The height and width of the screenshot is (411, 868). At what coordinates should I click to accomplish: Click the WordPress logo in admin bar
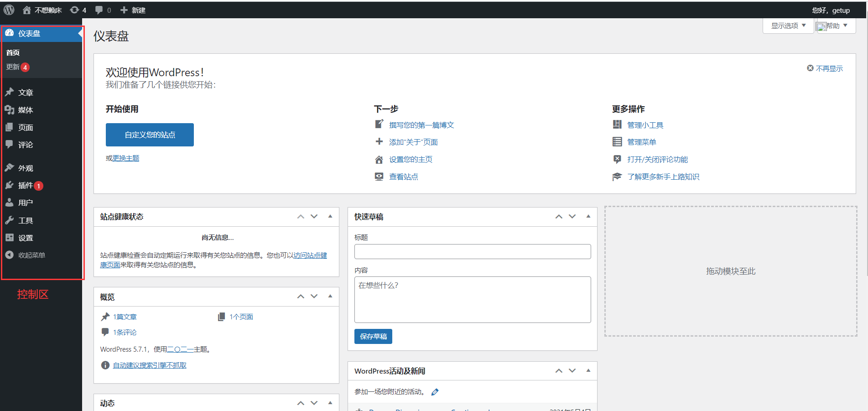click(x=9, y=10)
